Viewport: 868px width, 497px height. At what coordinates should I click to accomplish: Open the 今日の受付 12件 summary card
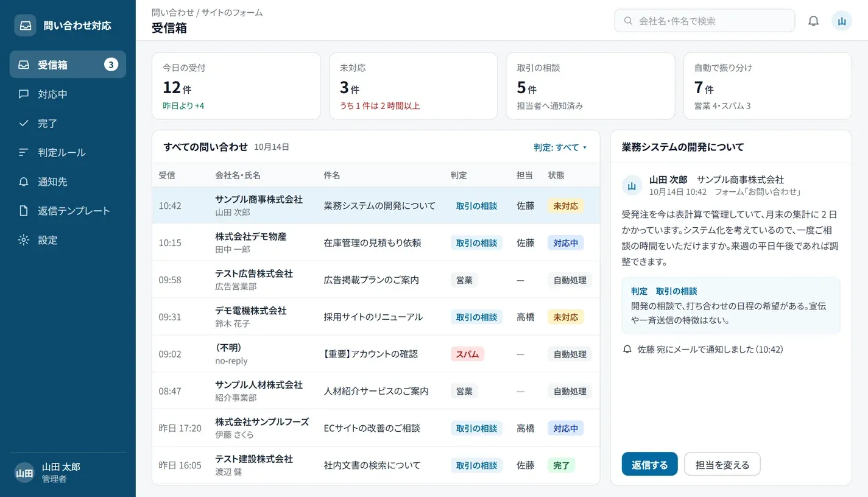point(236,86)
